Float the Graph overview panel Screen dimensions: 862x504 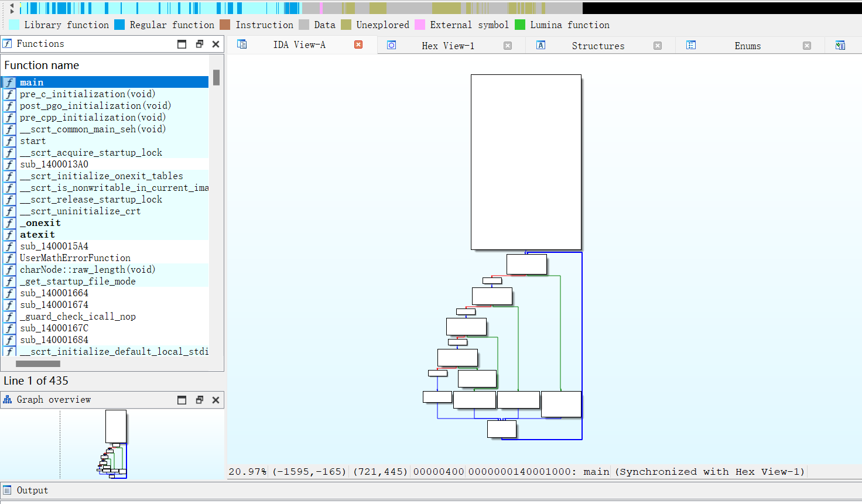[199, 400]
